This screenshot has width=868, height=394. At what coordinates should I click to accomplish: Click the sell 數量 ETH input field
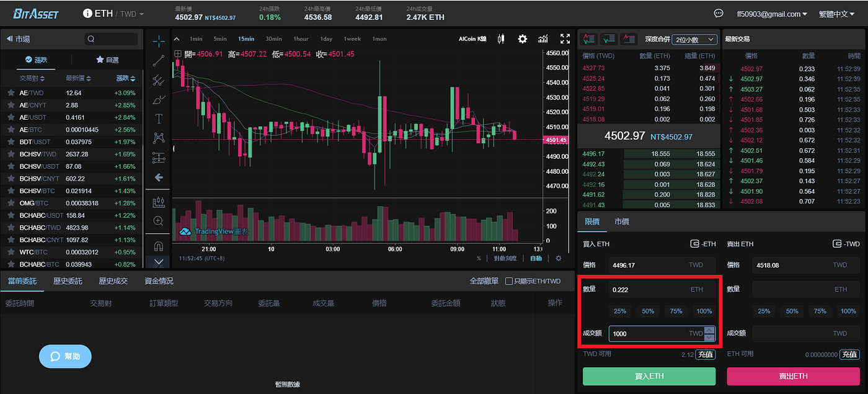(x=806, y=289)
